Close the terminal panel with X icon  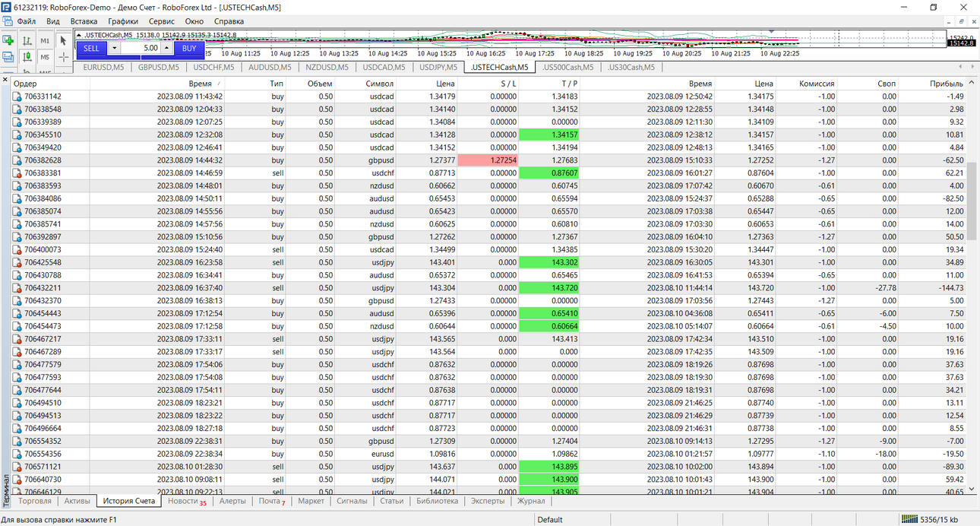pyautogui.click(x=5, y=78)
